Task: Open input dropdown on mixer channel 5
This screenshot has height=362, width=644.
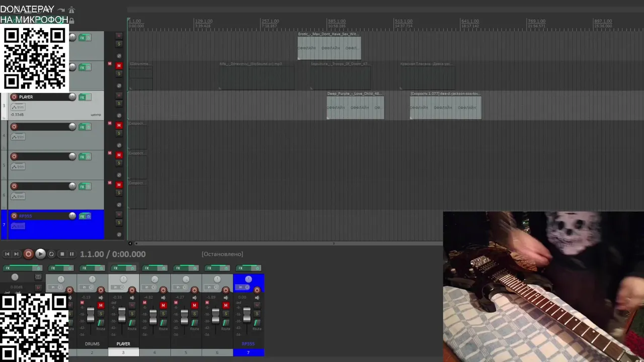Action: click(181, 288)
